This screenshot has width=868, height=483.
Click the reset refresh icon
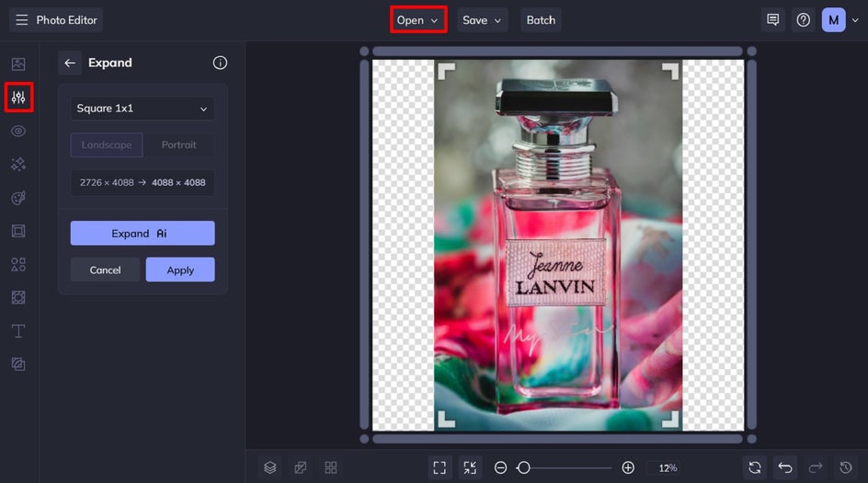coord(755,467)
